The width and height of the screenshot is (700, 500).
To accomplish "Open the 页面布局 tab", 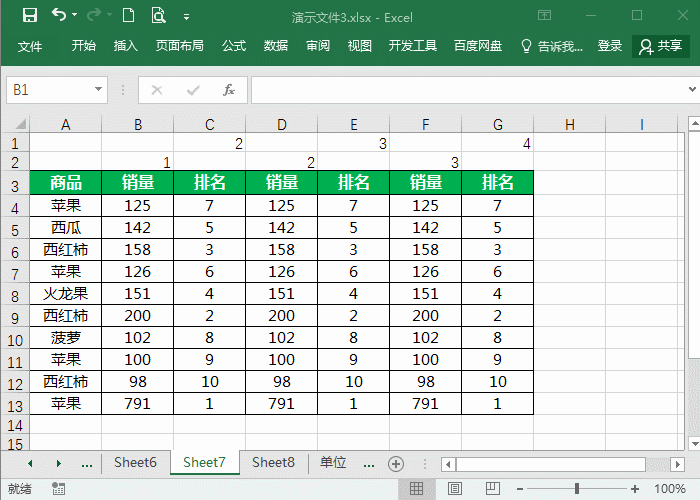I will pyautogui.click(x=179, y=46).
